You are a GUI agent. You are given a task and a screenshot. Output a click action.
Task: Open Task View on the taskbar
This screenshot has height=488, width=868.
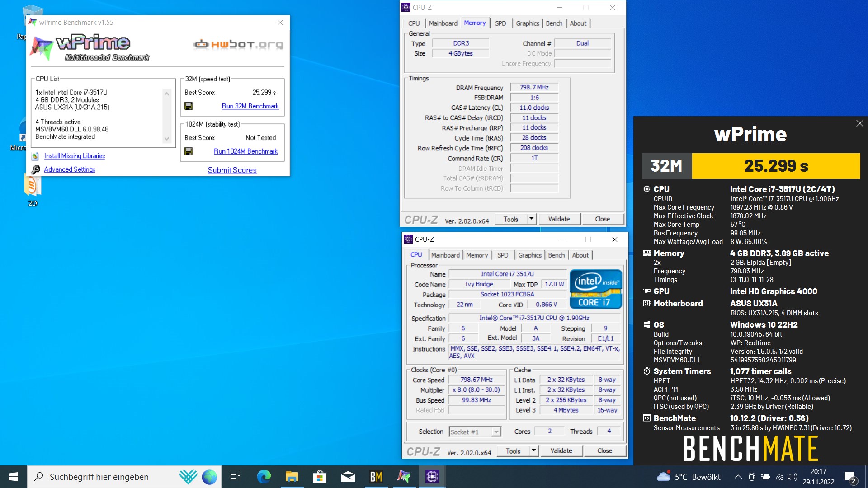tap(235, 477)
